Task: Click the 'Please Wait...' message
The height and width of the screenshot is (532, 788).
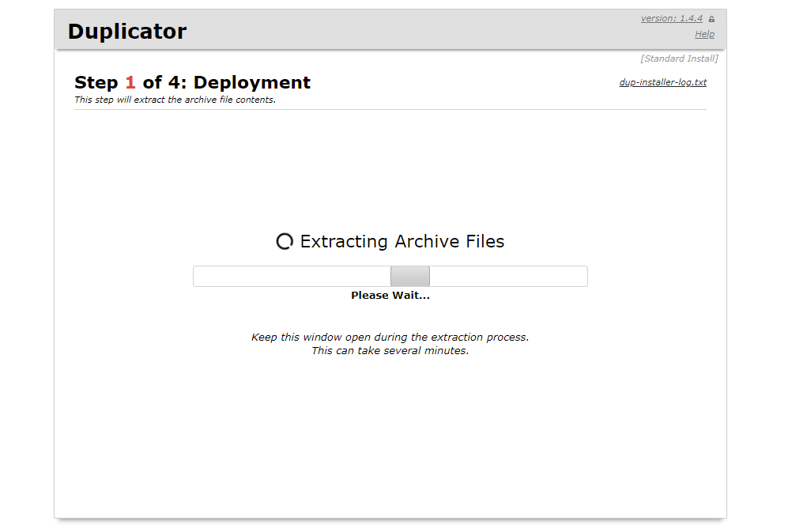Action: tap(390, 295)
